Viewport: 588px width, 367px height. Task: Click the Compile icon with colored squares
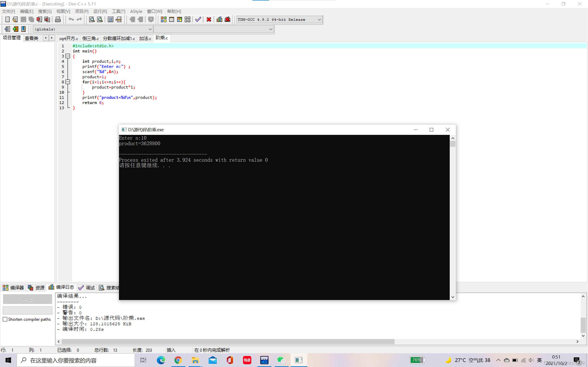point(164,19)
